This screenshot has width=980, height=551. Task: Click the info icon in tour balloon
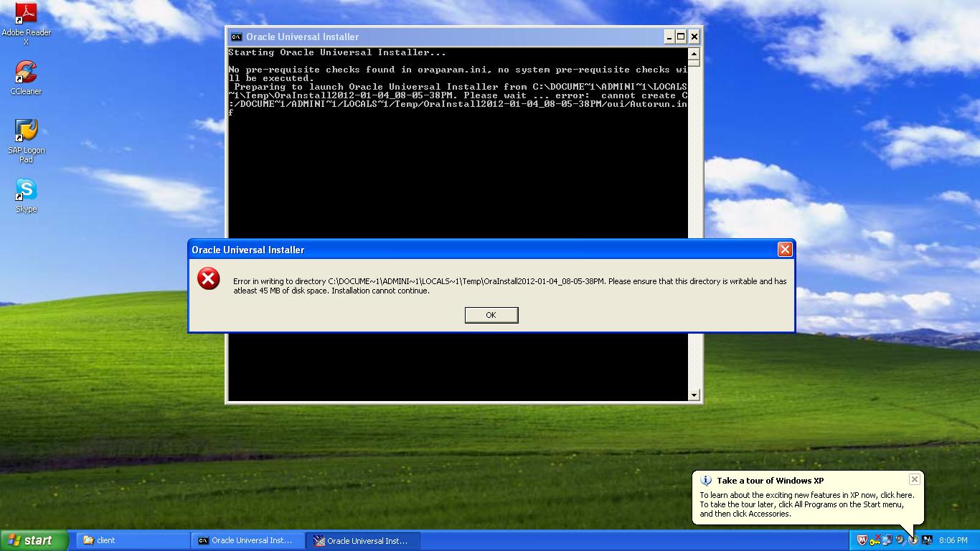(706, 481)
